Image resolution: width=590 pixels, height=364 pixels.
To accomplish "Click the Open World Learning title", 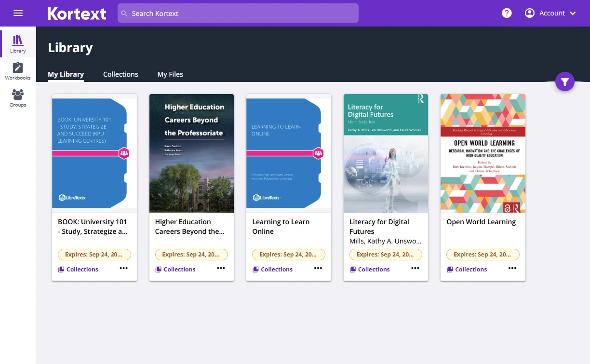I will (481, 222).
